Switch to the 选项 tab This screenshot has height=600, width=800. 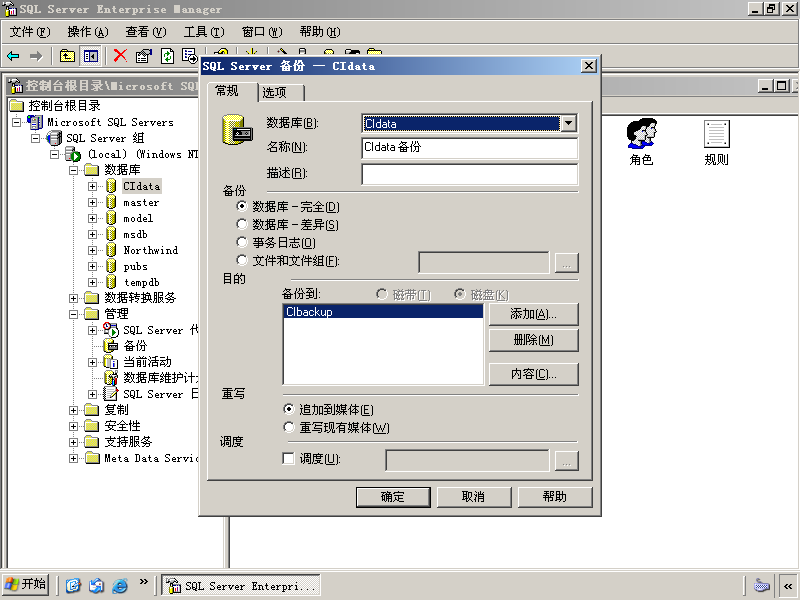click(x=281, y=92)
